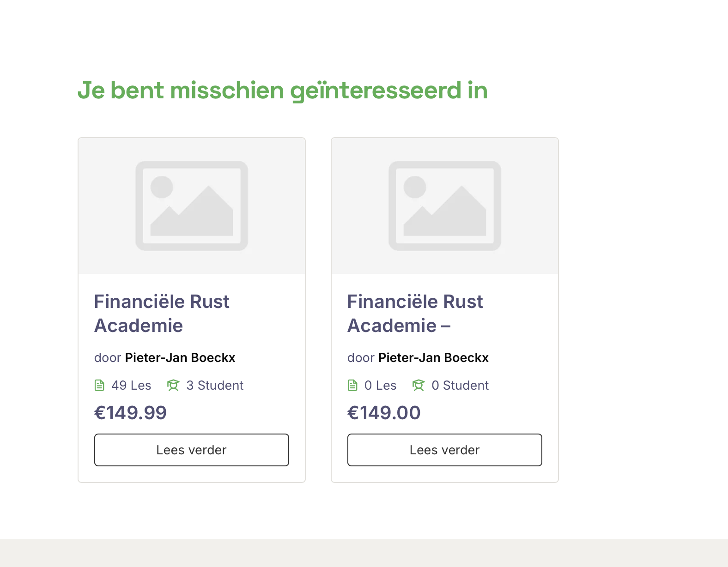This screenshot has width=728, height=567.
Task: Click the 3 Student label
Action: (x=215, y=386)
